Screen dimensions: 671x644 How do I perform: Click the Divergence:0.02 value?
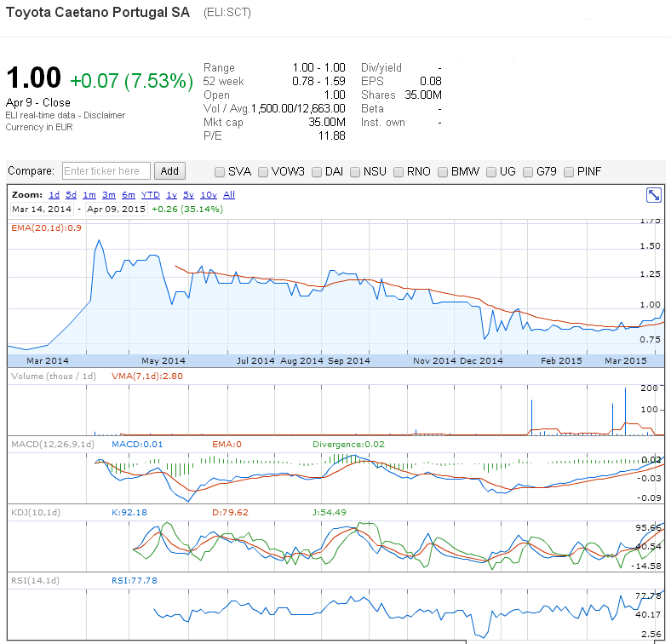pos(348,444)
